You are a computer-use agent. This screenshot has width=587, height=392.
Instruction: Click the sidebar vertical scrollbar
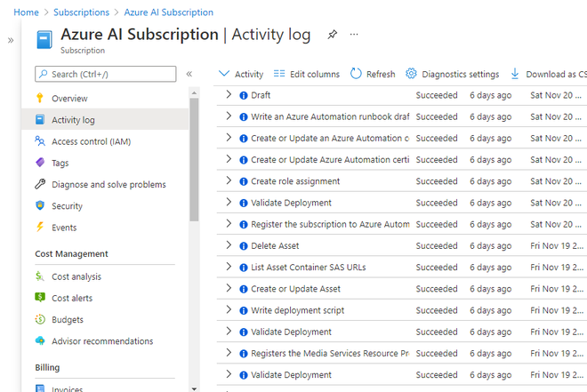[x=194, y=160]
